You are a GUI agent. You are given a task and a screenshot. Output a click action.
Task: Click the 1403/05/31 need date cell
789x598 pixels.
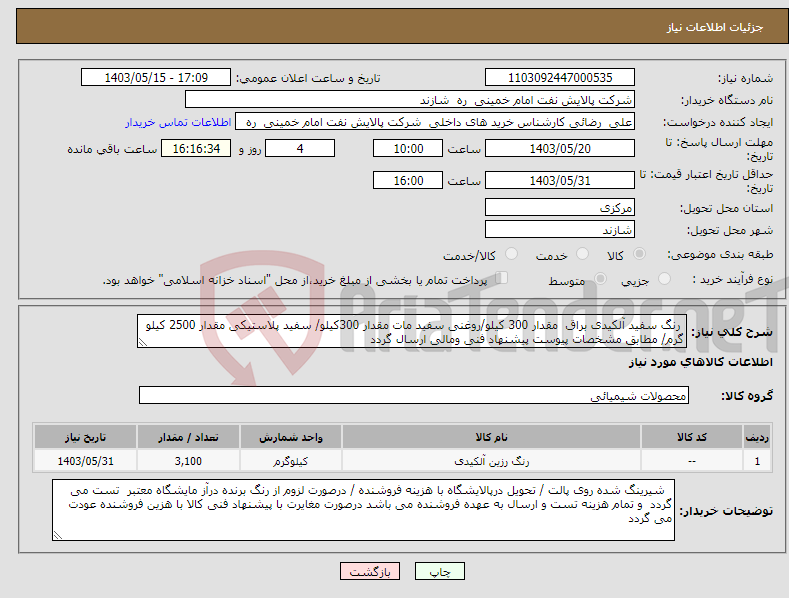(86, 461)
